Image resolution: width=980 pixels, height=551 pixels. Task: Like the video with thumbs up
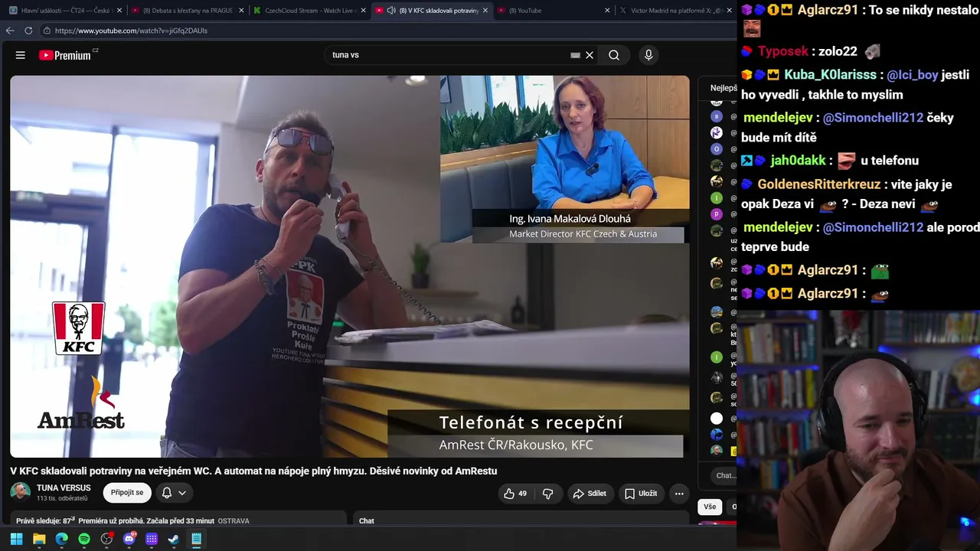[x=515, y=494]
